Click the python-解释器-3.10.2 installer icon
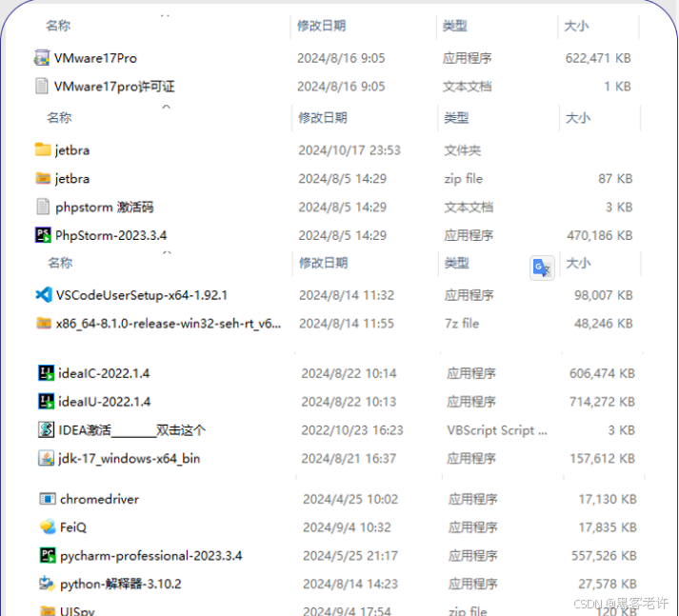The height and width of the screenshot is (616, 679). (48, 584)
